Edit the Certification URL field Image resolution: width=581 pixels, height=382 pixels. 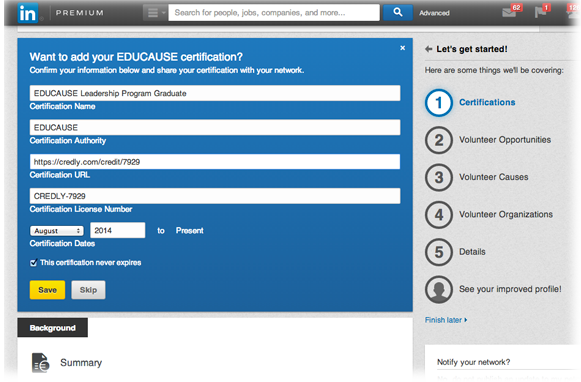click(215, 162)
